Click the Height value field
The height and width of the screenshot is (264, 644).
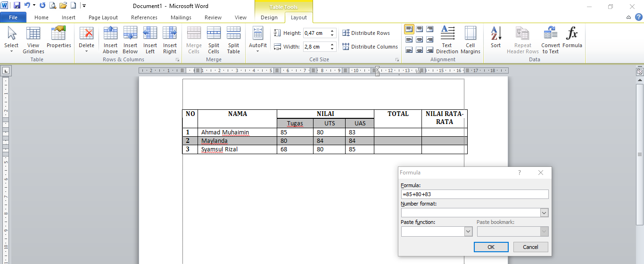pyautogui.click(x=316, y=33)
